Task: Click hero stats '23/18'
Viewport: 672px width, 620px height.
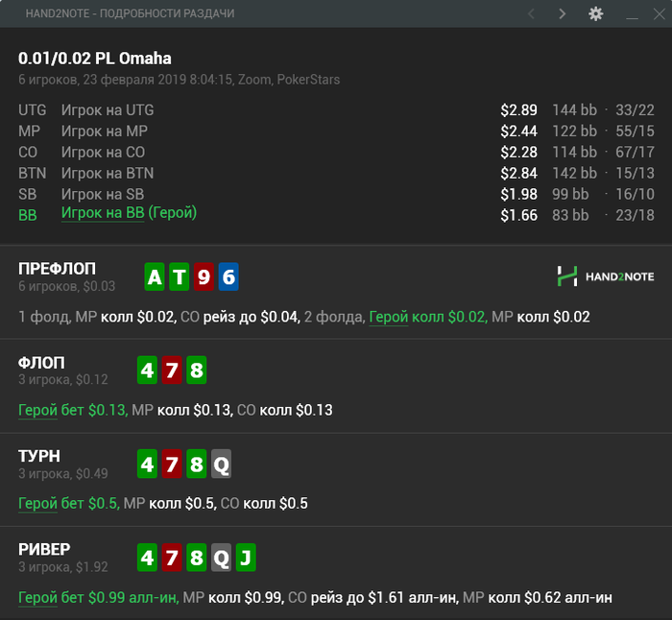Action: tap(636, 215)
